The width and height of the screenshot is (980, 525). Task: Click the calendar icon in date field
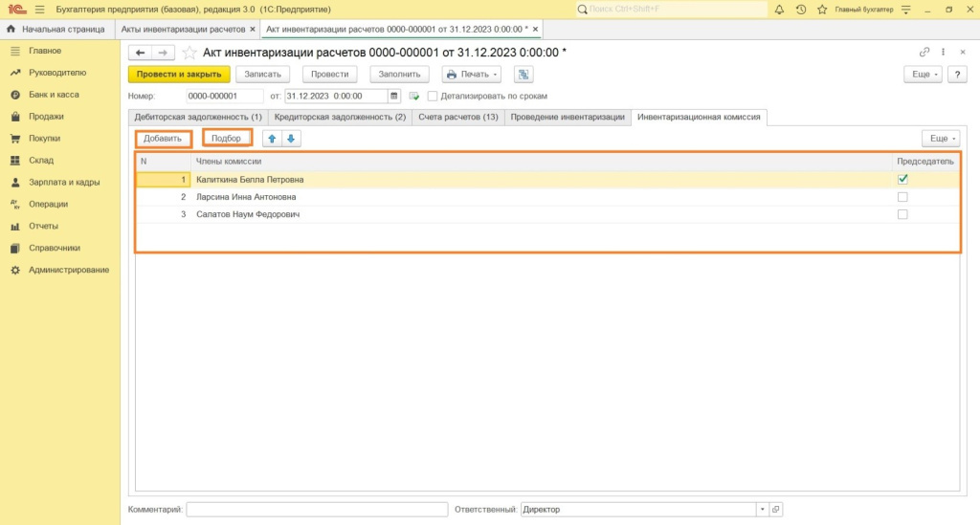click(x=394, y=96)
